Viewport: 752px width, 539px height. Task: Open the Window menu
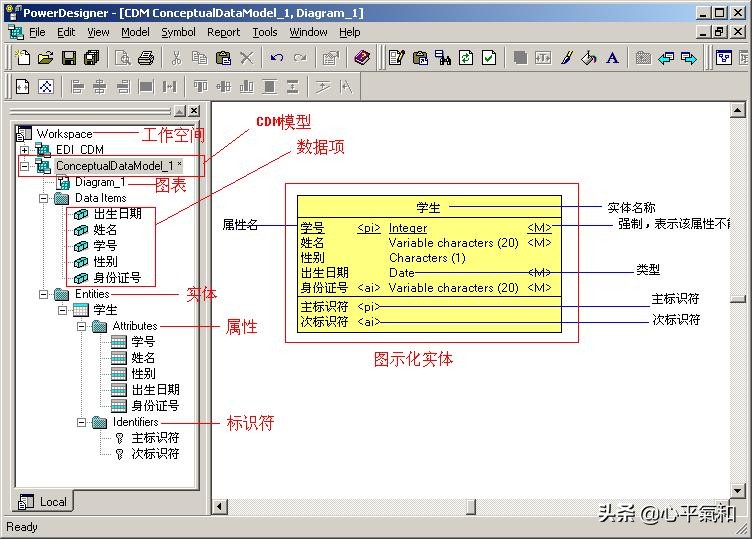pos(308,32)
